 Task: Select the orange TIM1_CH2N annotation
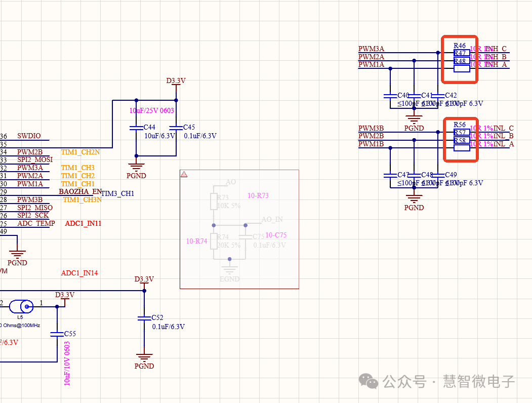[x=80, y=151]
